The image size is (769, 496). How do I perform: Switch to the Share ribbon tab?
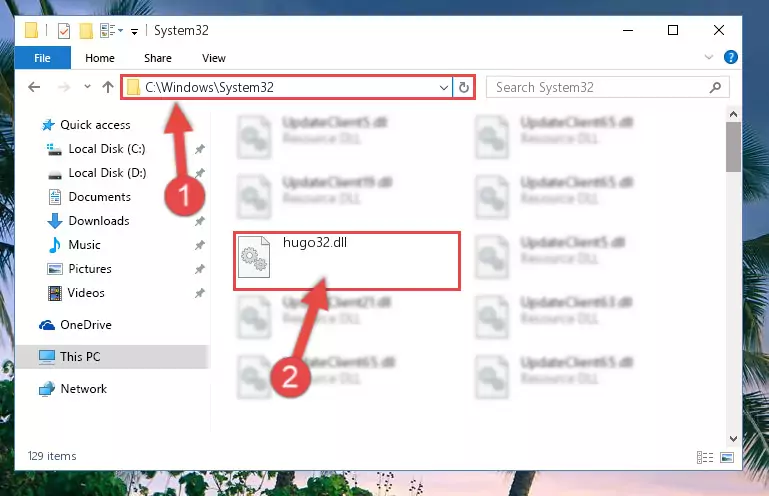click(x=157, y=58)
